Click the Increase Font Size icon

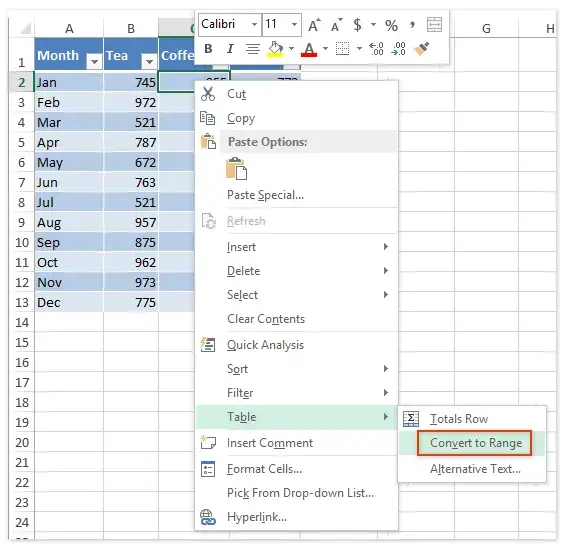coord(314,25)
